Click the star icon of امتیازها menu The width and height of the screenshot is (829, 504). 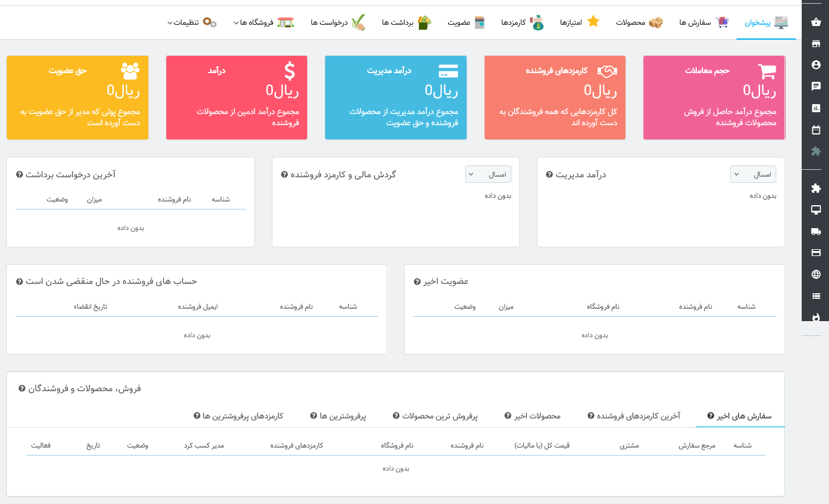(x=593, y=22)
